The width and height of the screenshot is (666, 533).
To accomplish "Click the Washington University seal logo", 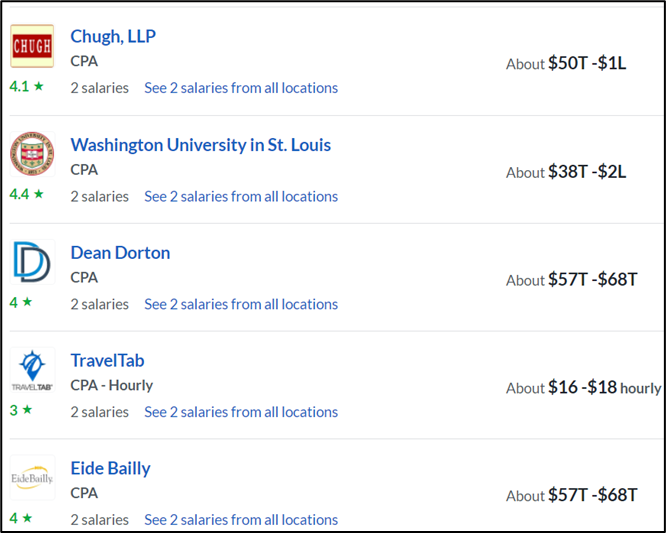I will 32,154.
